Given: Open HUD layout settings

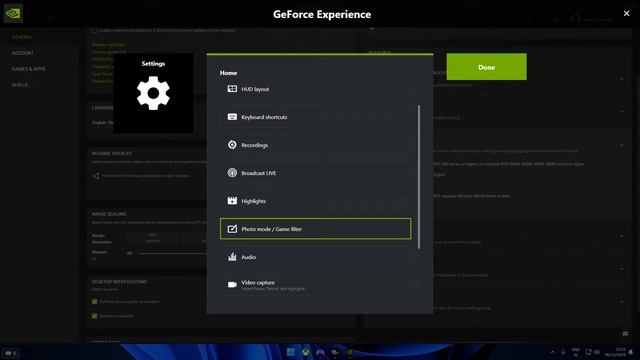Looking at the screenshot, I should (315, 89).
